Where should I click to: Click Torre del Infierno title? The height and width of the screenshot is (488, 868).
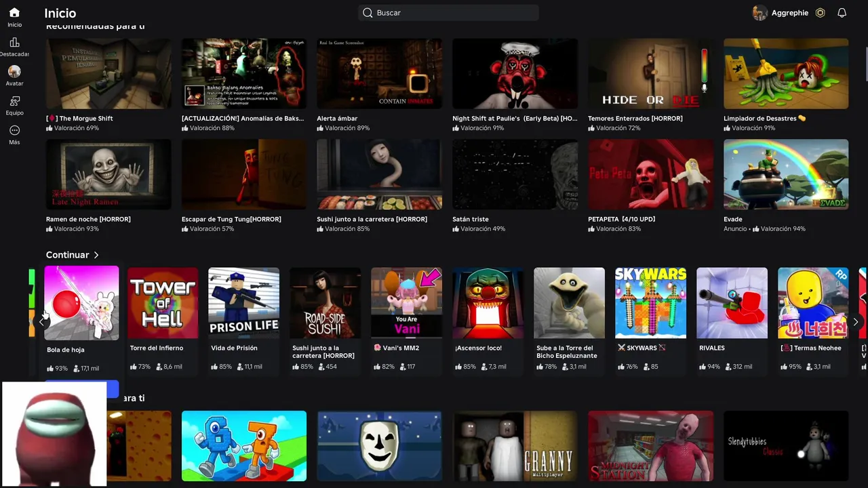click(x=157, y=348)
